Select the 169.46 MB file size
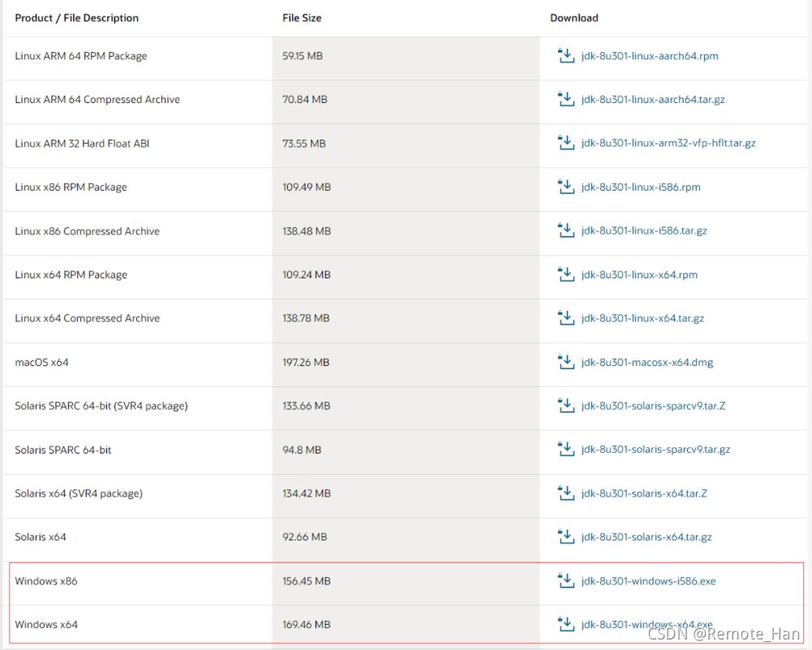The width and height of the screenshot is (812, 650). click(307, 625)
